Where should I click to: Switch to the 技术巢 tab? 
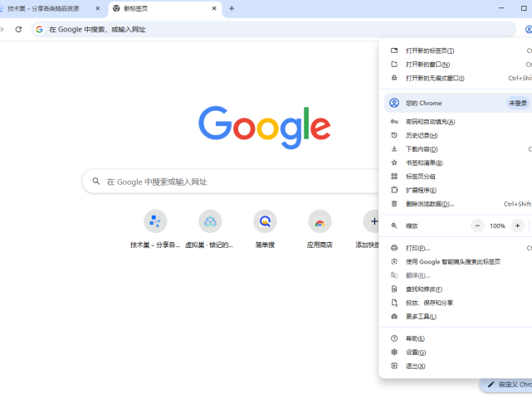pos(47,8)
